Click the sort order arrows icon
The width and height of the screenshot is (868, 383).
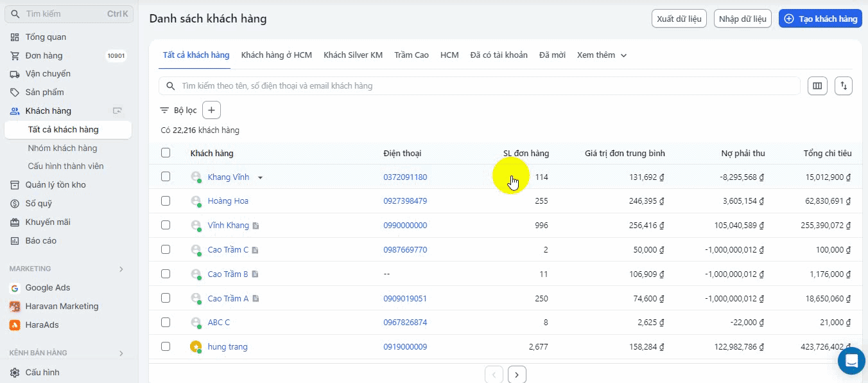pyautogui.click(x=844, y=86)
